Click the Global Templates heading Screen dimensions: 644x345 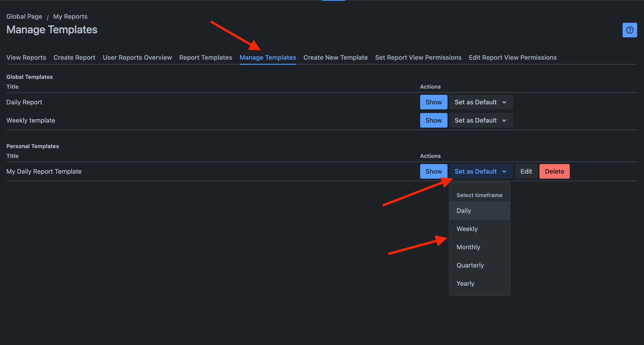pos(30,77)
